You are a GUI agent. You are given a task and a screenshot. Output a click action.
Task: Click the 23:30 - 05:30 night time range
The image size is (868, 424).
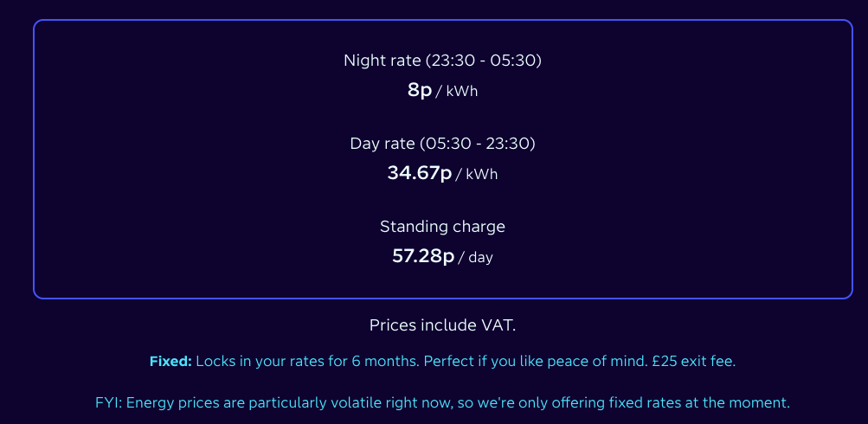pos(485,61)
